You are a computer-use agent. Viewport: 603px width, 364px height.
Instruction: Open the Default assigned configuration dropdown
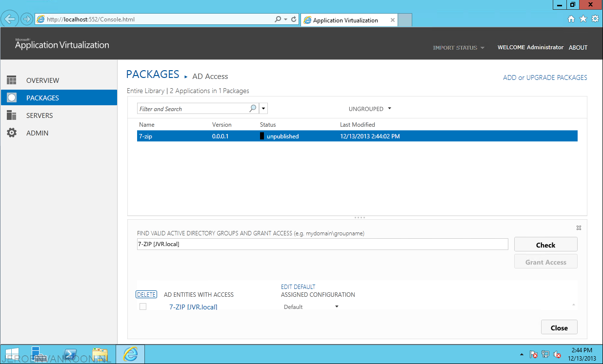pos(311,307)
